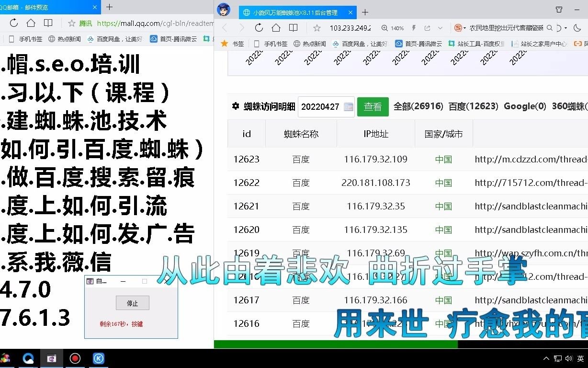588x368 pixels.
Task: Open the Sogou search engine selector
Action: click(x=460, y=28)
